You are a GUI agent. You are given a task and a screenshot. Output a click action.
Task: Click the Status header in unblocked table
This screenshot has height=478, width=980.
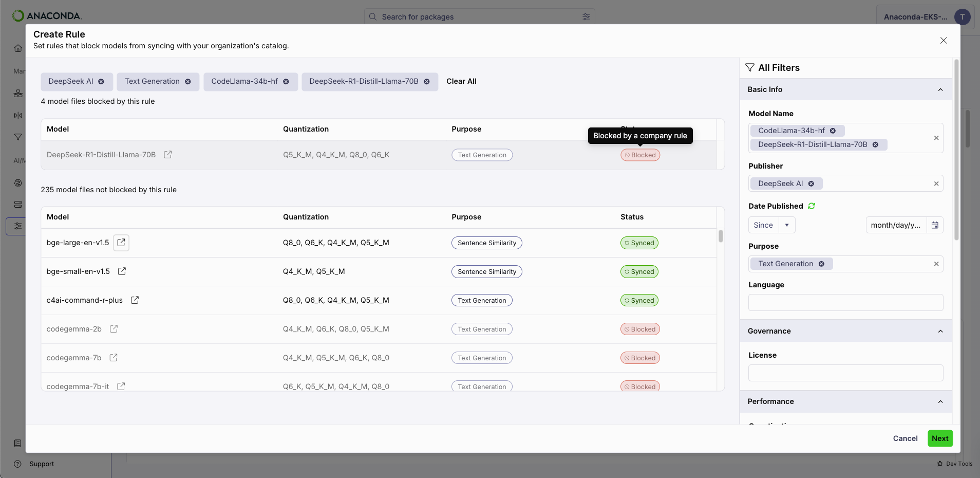point(632,217)
